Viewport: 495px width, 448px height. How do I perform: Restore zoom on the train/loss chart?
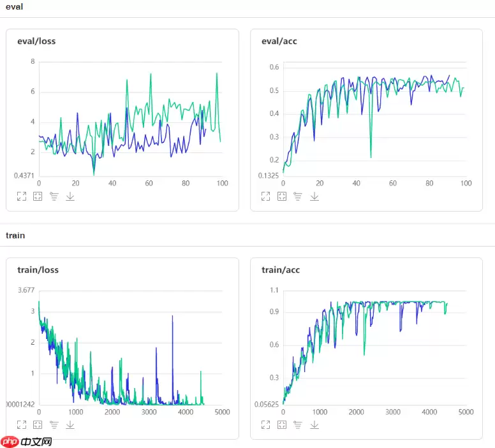point(38,424)
